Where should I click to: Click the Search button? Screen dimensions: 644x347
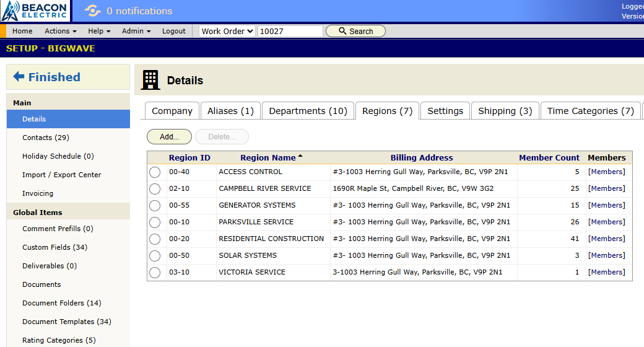coord(355,31)
